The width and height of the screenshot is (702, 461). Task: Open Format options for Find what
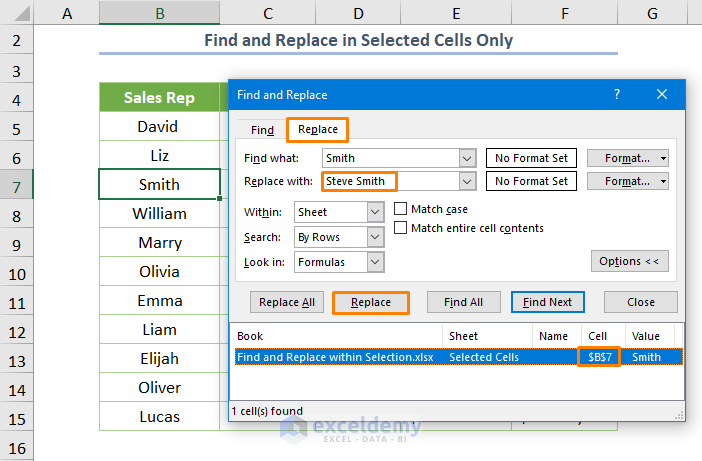click(x=627, y=158)
